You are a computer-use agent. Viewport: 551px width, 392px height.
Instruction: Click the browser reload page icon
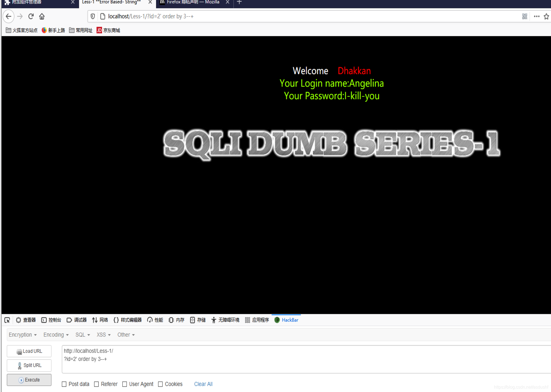[x=31, y=16]
